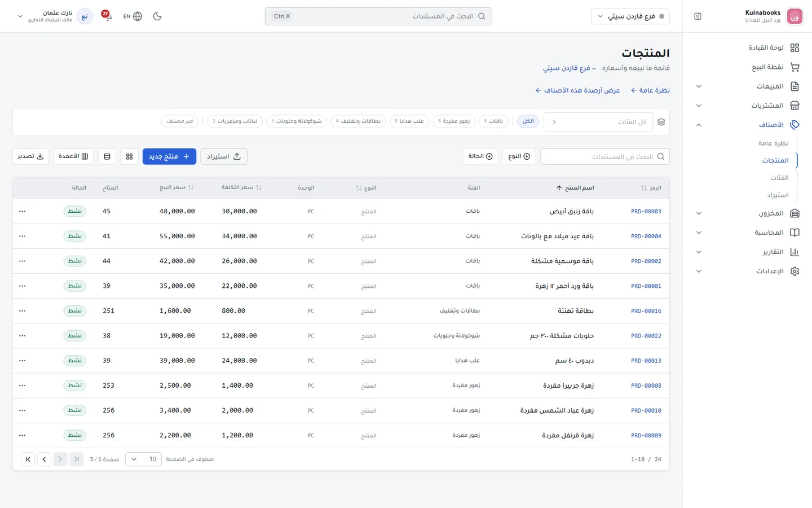
Task: Open استيراد sidebar submenu item
Action: [x=778, y=195]
